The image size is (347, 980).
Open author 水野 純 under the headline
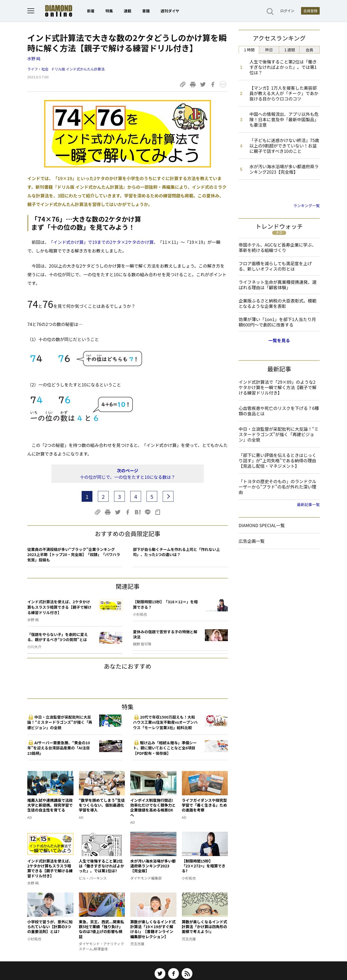click(x=34, y=59)
